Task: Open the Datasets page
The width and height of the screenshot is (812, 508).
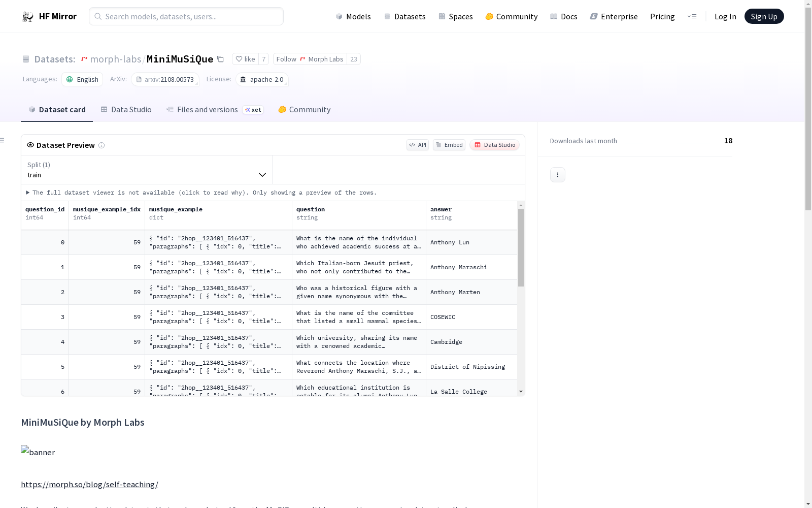Action: [x=404, y=16]
